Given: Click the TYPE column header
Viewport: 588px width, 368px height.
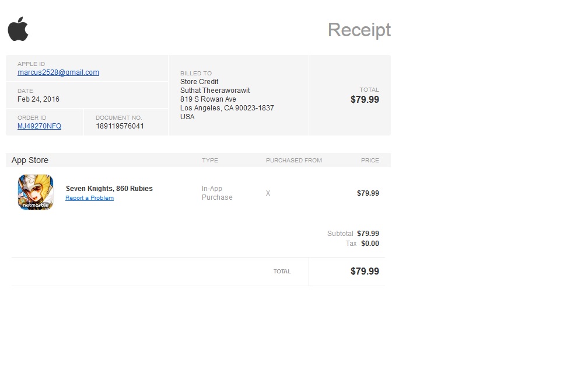Looking at the screenshot, I should 210,160.
